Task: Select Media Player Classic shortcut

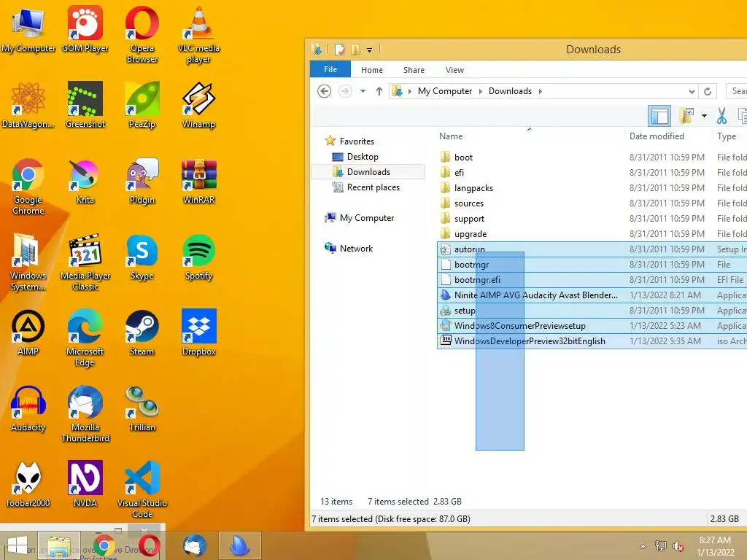Action: point(85,262)
